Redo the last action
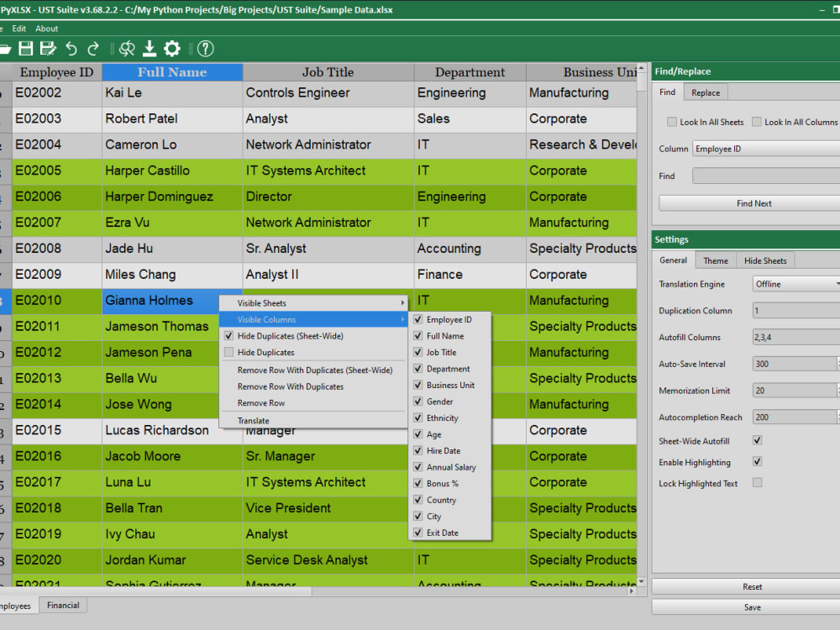Viewport: 840px width, 630px height. coord(93,49)
